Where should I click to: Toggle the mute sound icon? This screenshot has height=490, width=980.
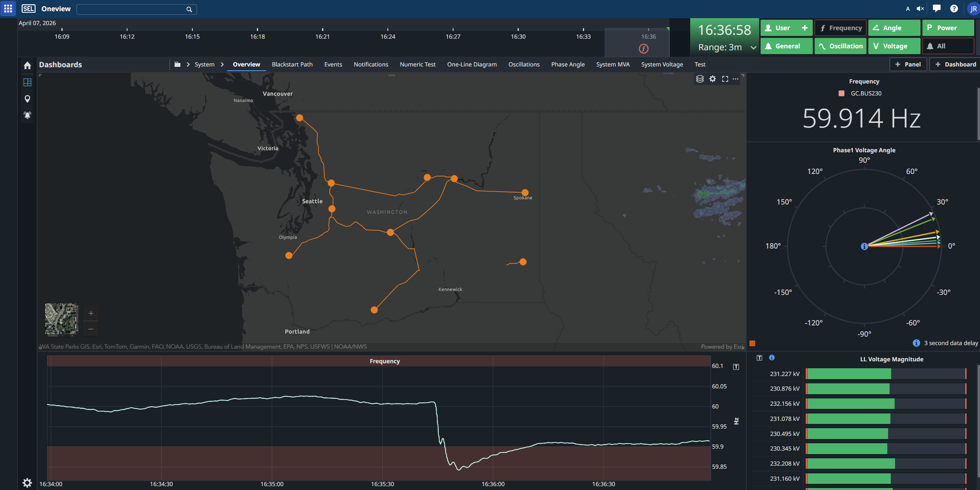[921, 9]
